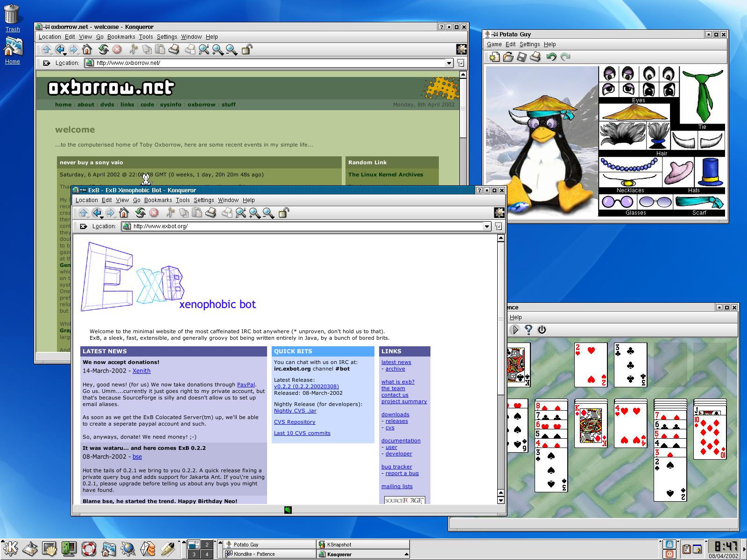
Task: Open Tools menu in oxborrow.net Konqueror window
Action: tap(146, 37)
